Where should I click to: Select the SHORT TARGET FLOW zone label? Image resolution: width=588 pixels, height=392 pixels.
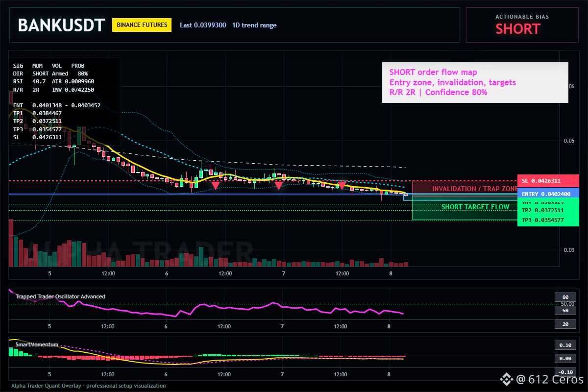pyautogui.click(x=475, y=207)
